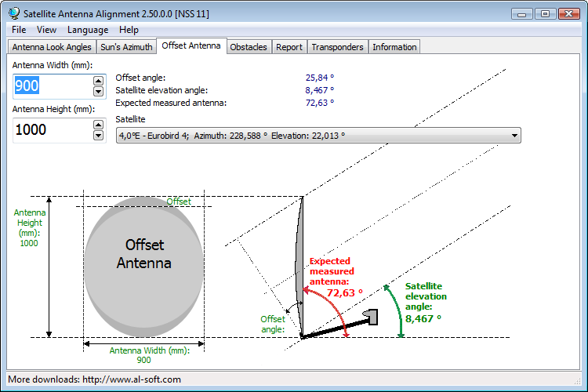588x392 pixels.
Task: Decrease Antenna Width with down arrow
Action: 98,91
